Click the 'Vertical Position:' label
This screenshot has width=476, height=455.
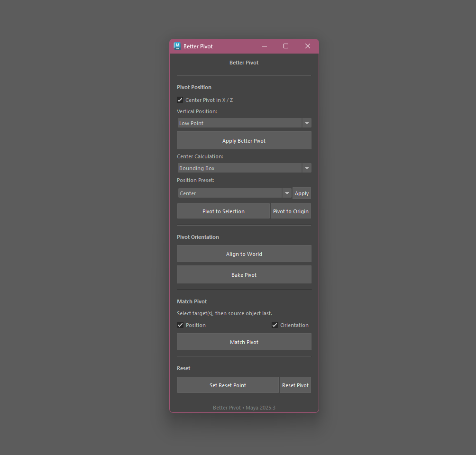click(x=197, y=111)
